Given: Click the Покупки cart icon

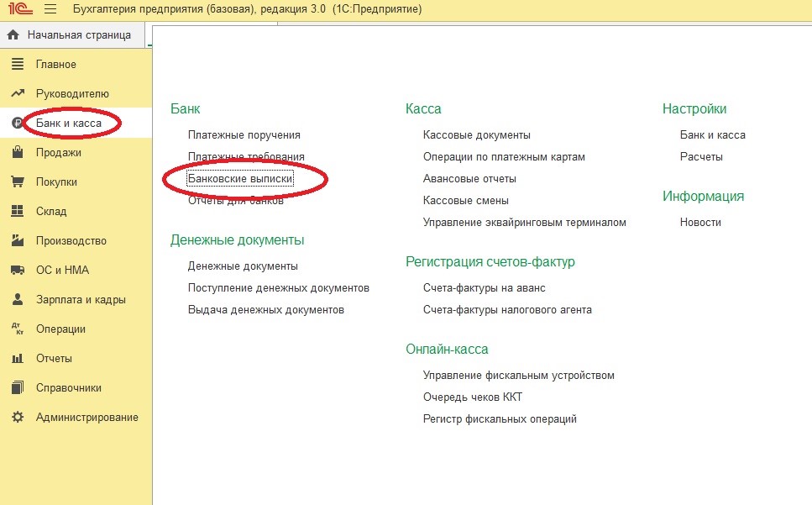Looking at the screenshot, I should click(x=18, y=181).
